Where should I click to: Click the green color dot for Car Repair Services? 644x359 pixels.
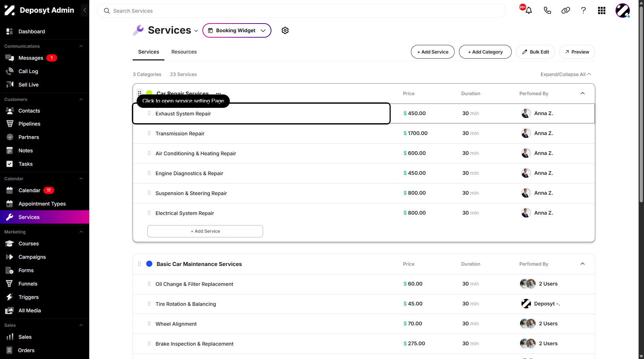tap(149, 93)
